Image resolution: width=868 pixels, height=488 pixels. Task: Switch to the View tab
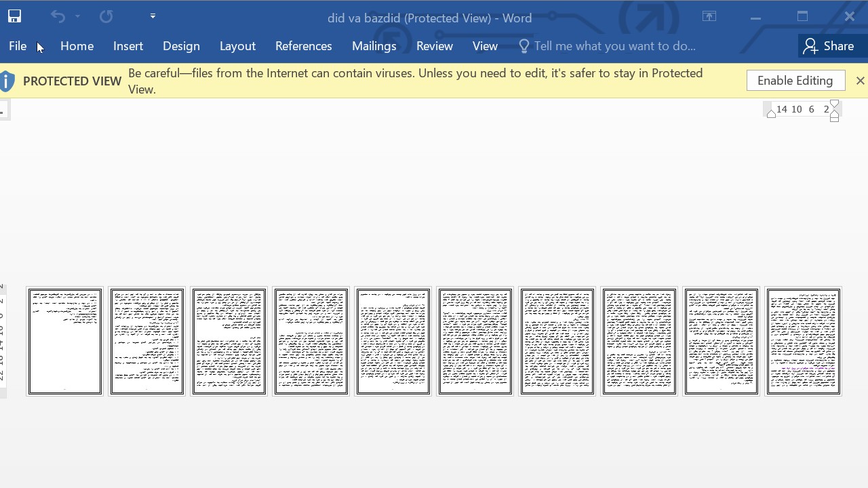tap(485, 46)
